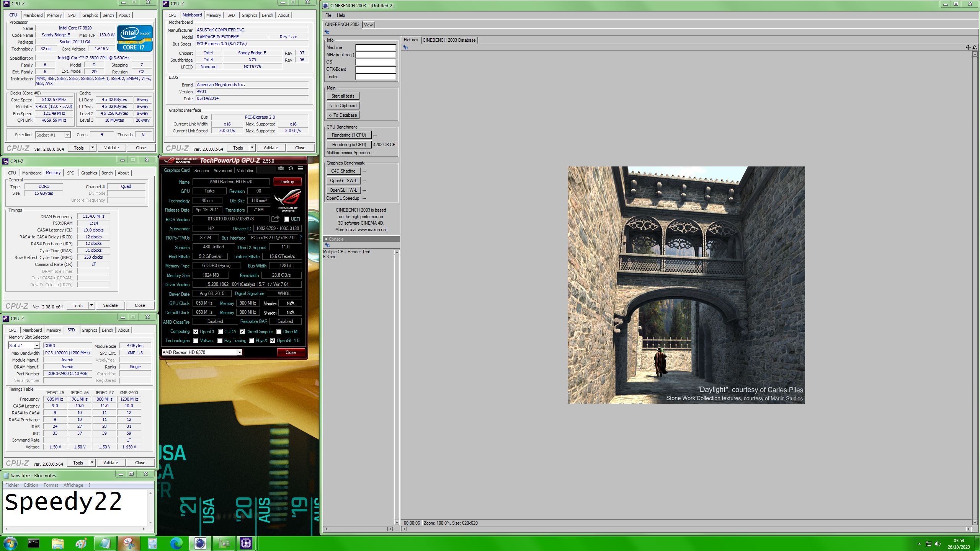Click the Bloc-notes vertical scrollbar down arrow
The image size is (980, 551).
(150, 522)
